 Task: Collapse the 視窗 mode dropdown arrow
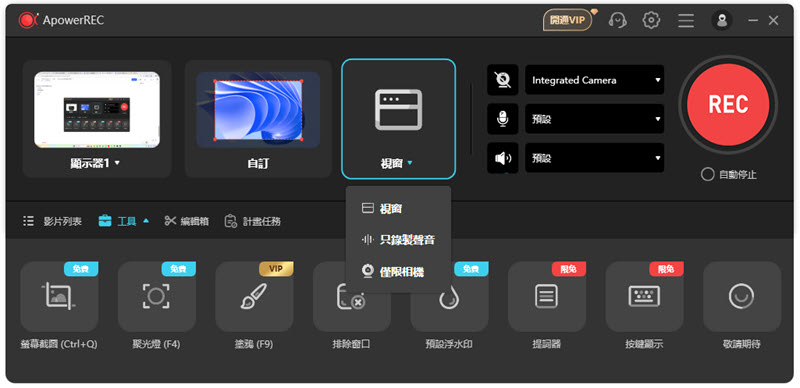410,163
